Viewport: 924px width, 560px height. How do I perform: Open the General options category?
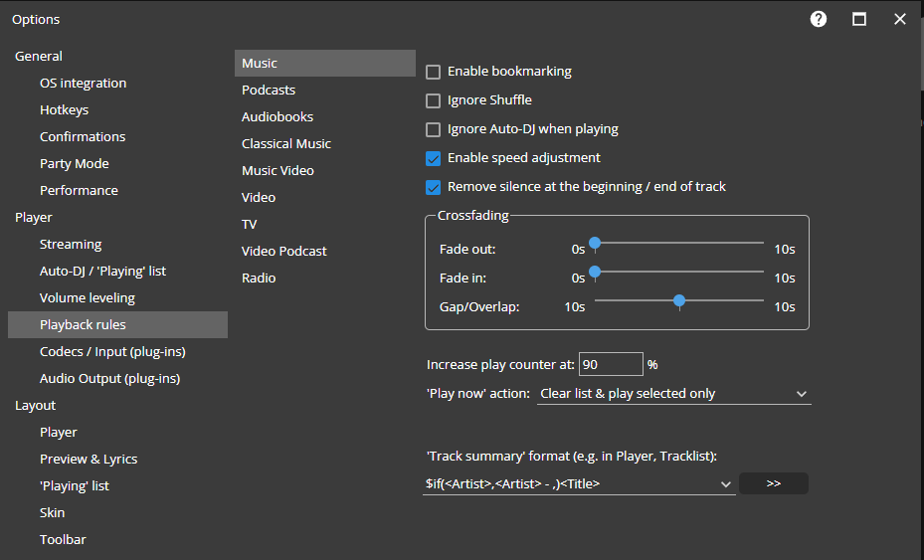tap(39, 56)
